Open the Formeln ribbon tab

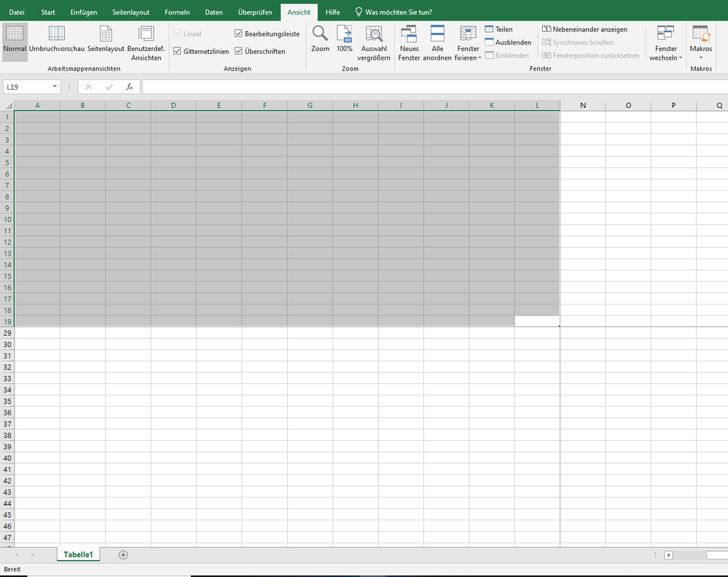point(177,12)
